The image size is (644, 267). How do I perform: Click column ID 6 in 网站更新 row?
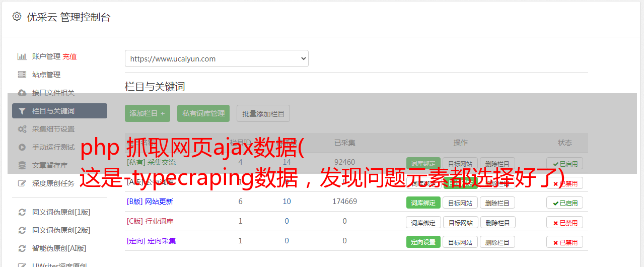[240, 202]
